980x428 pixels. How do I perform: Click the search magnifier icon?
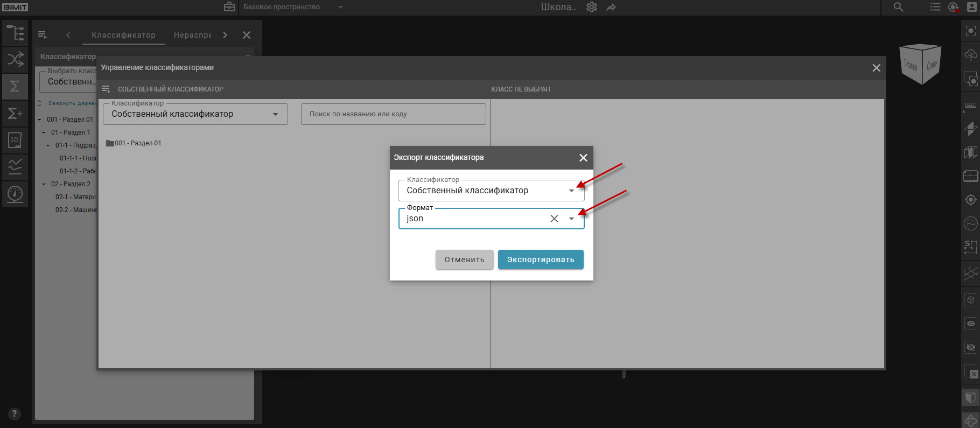tap(898, 8)
